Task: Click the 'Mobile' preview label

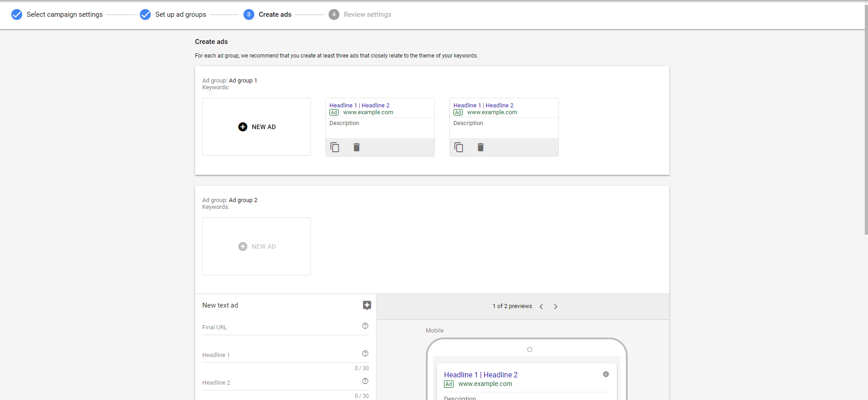Action: coord(434,331)
